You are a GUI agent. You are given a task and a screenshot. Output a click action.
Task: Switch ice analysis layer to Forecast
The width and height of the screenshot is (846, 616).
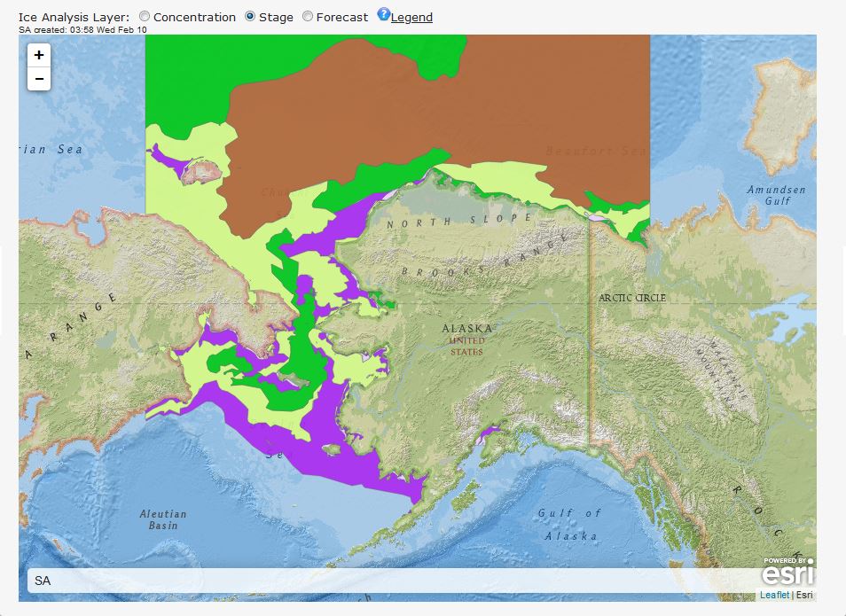tap(308, 17)
